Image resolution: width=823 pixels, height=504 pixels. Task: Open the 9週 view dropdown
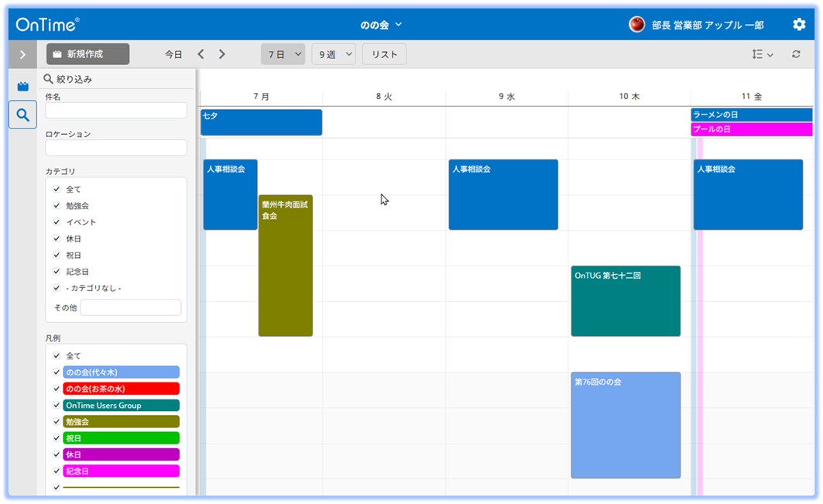tap(334, 54)
